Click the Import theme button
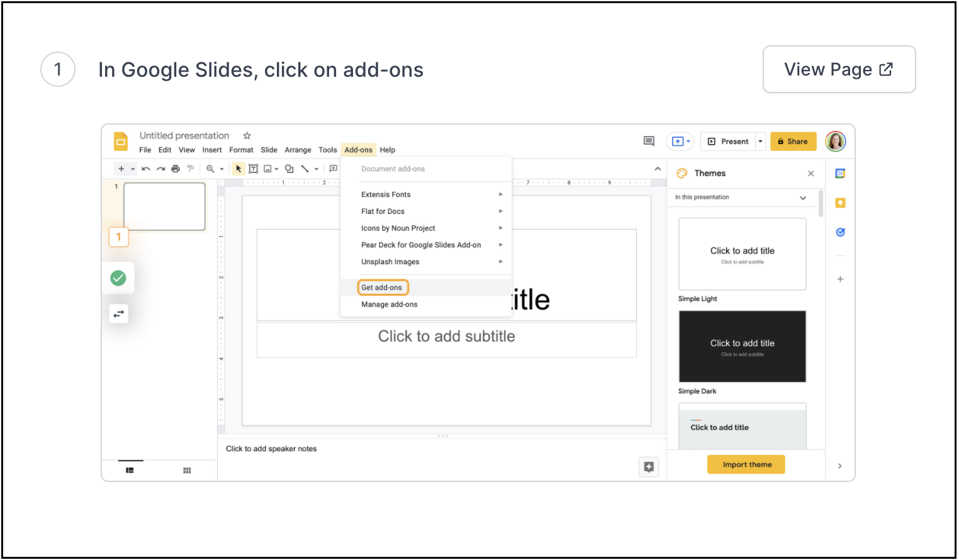This screenshot has height=560, width=959. pos(746,464)
